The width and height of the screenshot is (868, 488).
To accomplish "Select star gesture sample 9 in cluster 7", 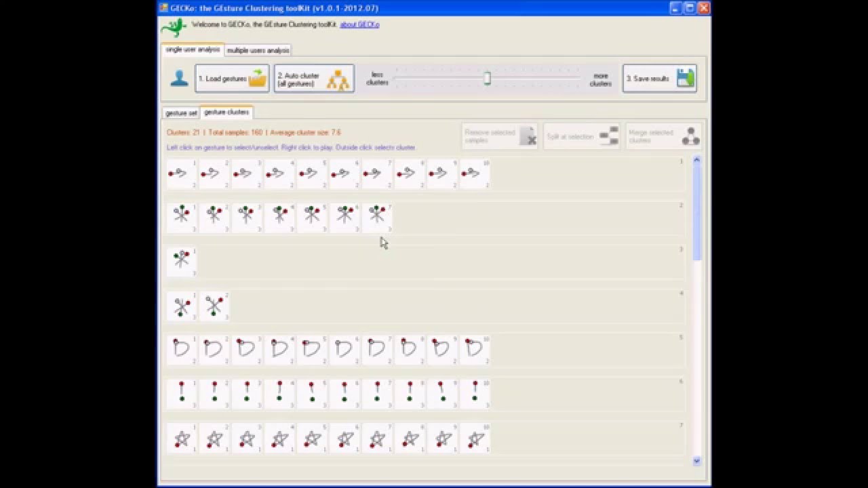I will 441,439.
